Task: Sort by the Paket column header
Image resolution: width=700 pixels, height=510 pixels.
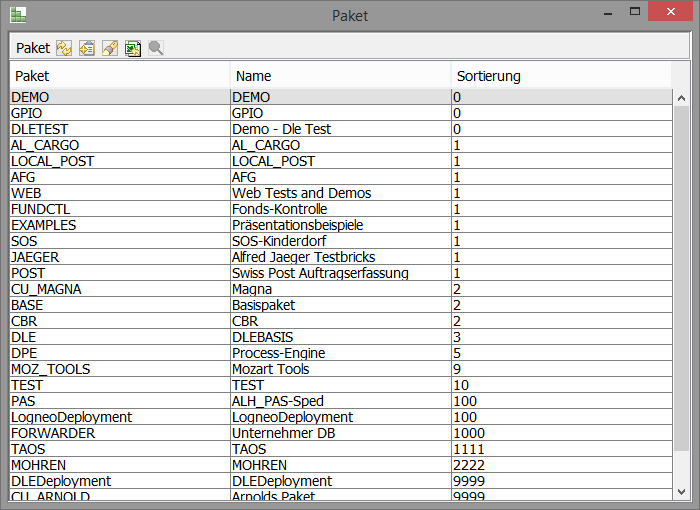Action: 120,76
